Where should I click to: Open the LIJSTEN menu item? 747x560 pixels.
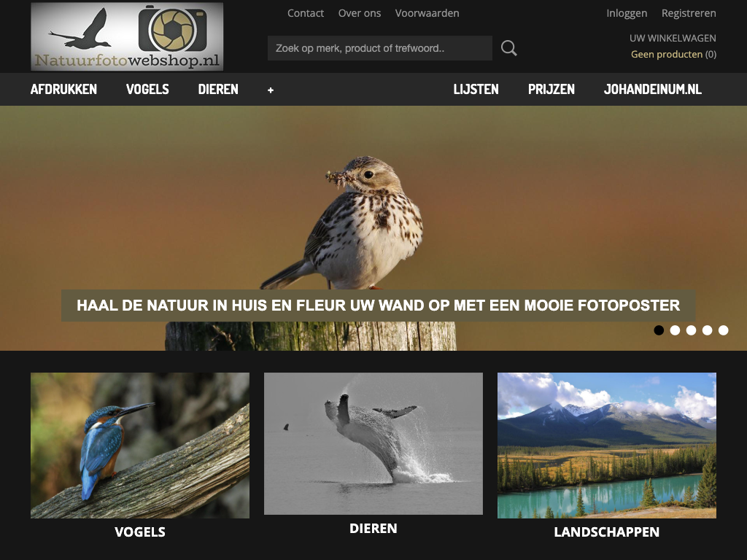click(x=476, y=89)
